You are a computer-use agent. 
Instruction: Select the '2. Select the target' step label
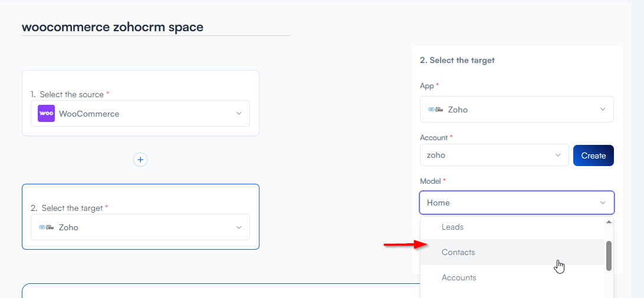71,208
